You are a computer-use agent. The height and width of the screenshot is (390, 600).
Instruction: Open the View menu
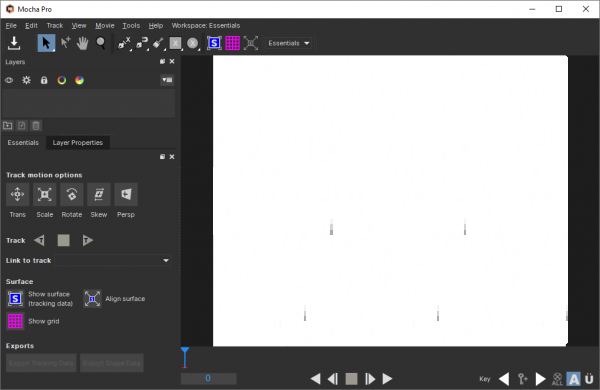click(x=79, y=26)
